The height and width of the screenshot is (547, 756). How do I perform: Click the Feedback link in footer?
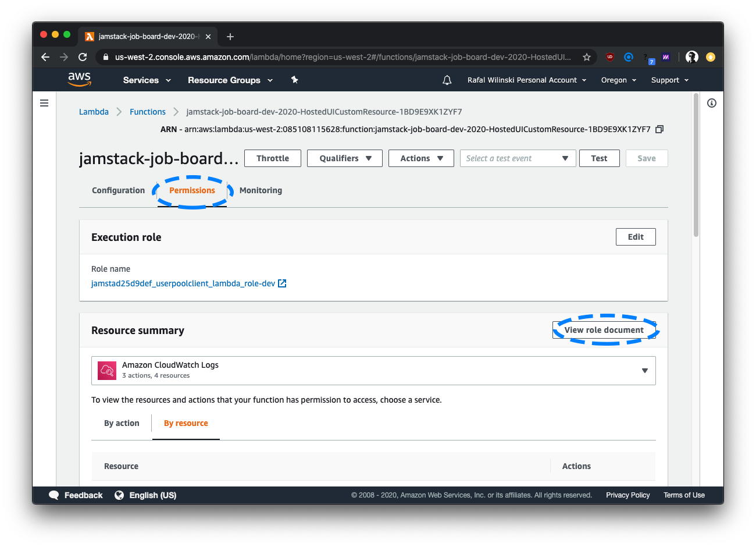coord(83,495)
